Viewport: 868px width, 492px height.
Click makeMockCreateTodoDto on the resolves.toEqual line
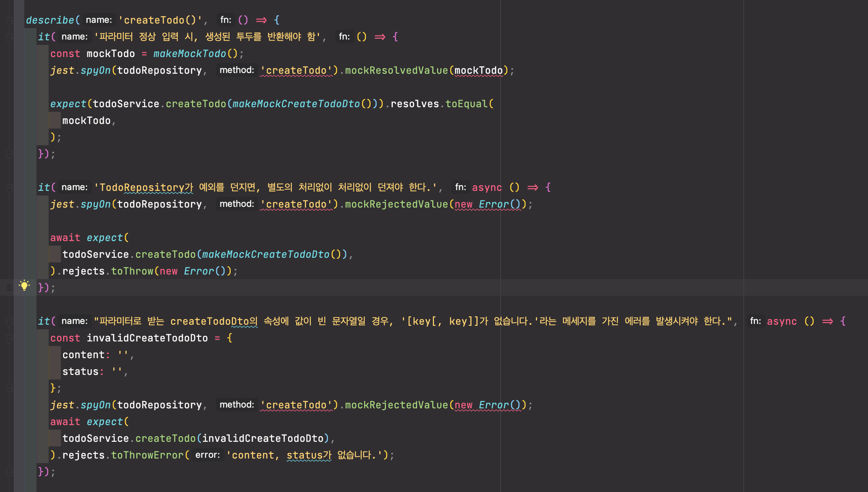pos(296,104)
